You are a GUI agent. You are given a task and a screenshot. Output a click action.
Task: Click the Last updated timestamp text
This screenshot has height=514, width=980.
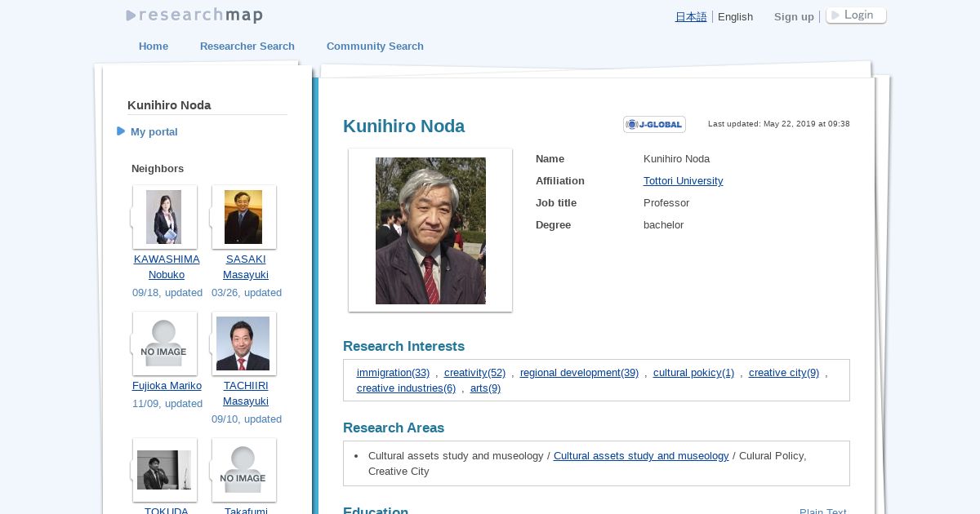[778, 124]
